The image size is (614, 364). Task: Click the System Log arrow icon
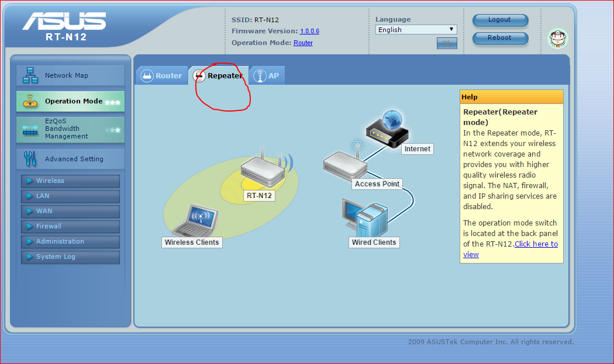click(x=29, y=256)
